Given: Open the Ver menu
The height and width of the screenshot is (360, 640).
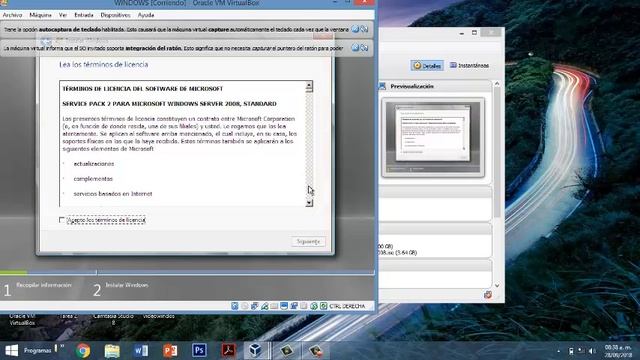Looking at the screenshot, I should pyautogui.click(x=63, y=15).
